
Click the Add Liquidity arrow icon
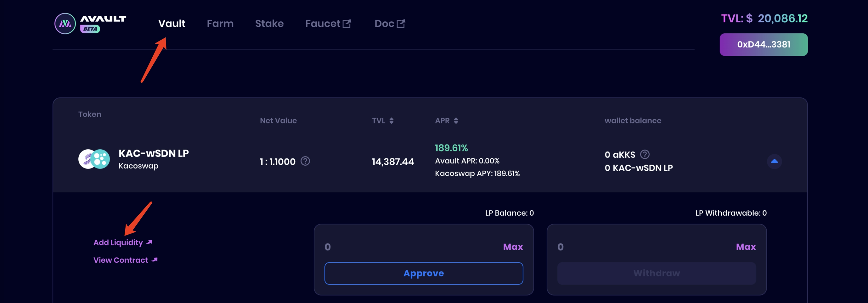(x=149, y=242)
